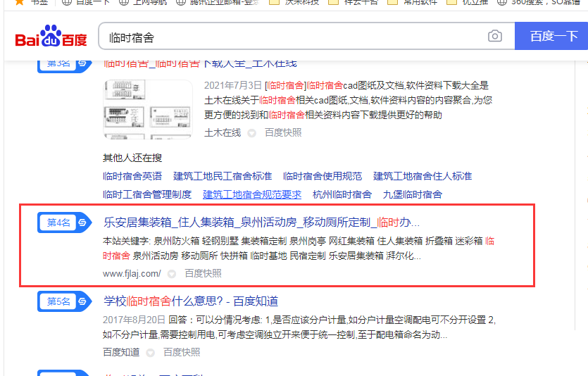The image size is (588, 376).
Task: Expand dropdown arrow beside 百度知道 source
Action: [151, 352]
